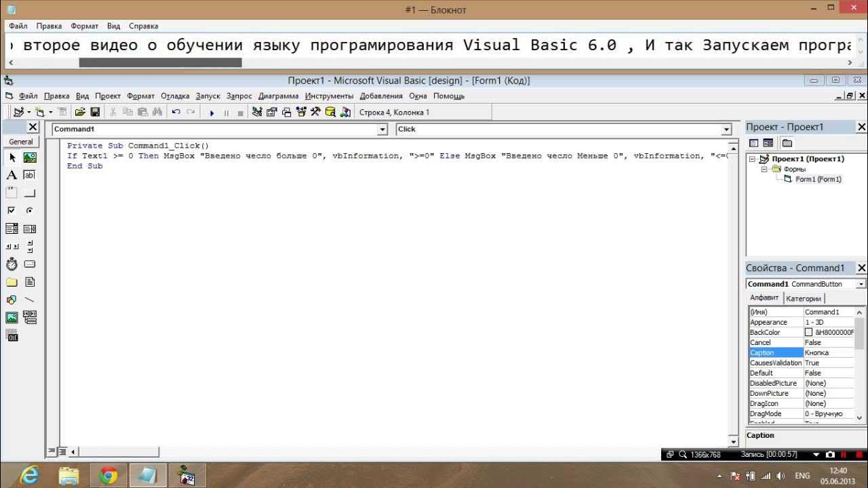
Task: Select the horizontal scrollbar control in the toolbox
Action: [12, 247]
